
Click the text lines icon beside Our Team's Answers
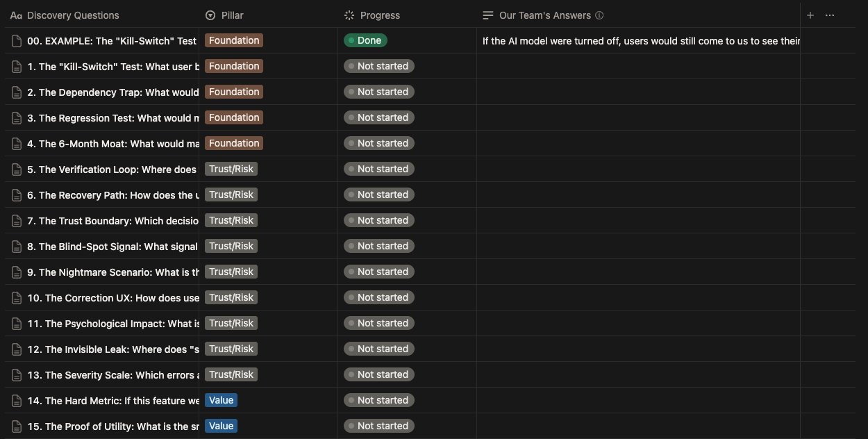(487, 15)
